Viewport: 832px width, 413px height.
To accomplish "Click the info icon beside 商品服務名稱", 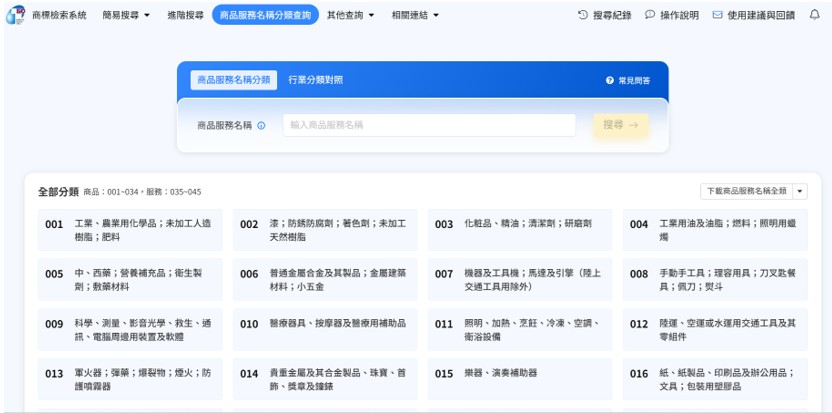I will pyautogui.click(x=261, y=125).
